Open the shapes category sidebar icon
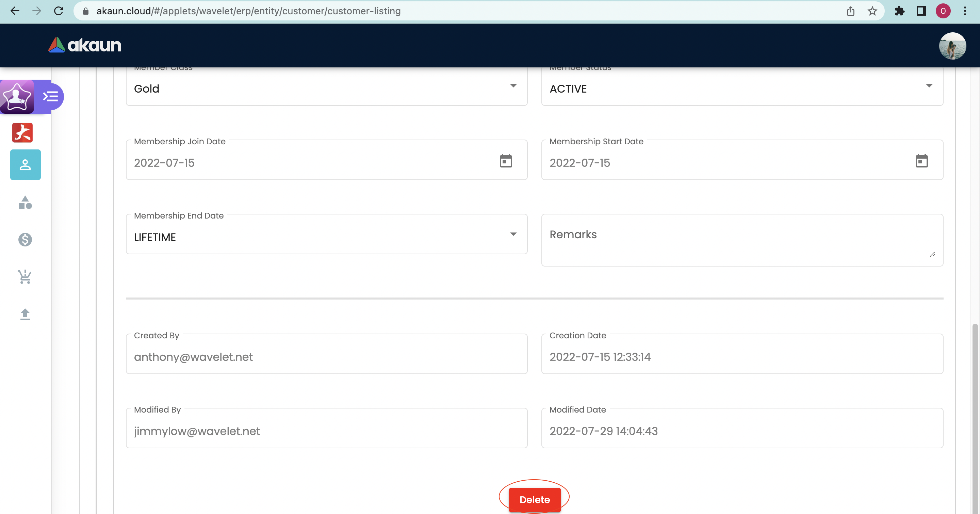 [x=25, y=203]
